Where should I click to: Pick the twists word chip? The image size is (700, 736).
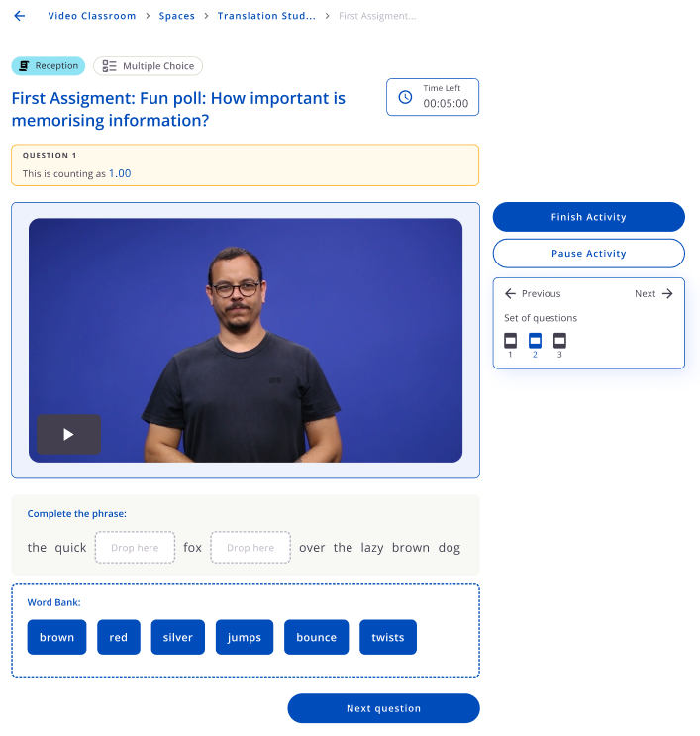click(x=388, y=637)
